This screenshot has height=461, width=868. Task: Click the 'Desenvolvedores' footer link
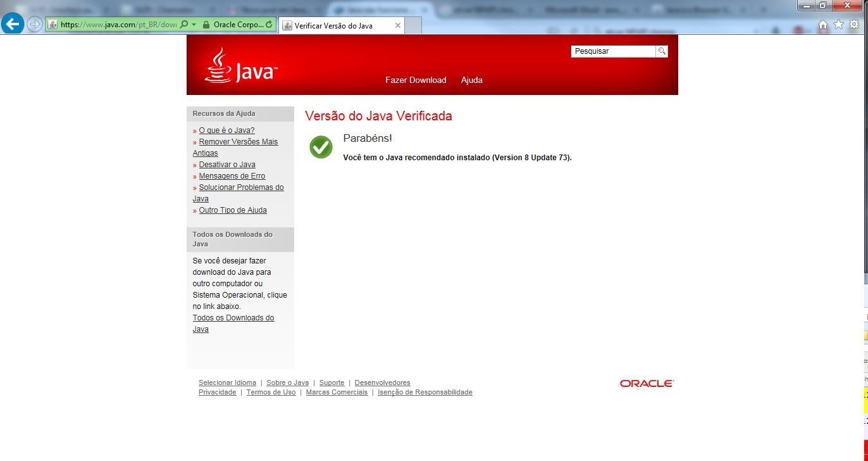click(x=382, y=382)
